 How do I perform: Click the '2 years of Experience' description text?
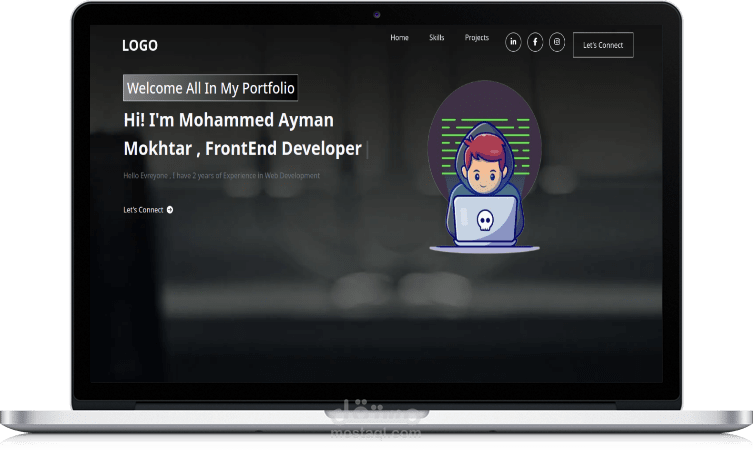click(221, 176)
